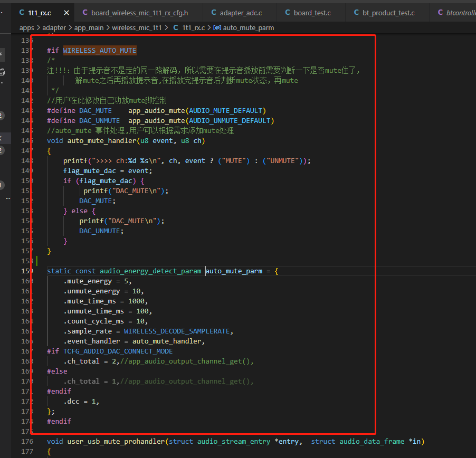
Task: Click TCFG_AUDIO_DAC_CONNECT_MODE on line 167
Action: pyautogui.click(x=118, y=351)
